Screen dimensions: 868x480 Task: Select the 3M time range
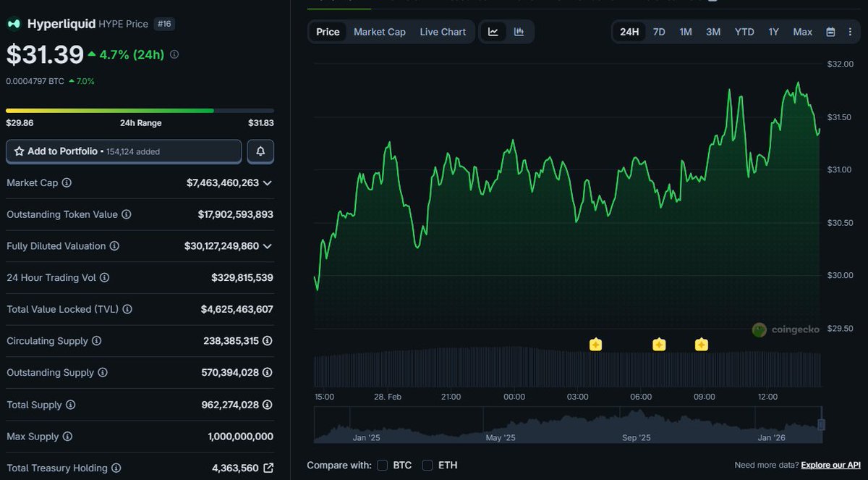[713, 32]
